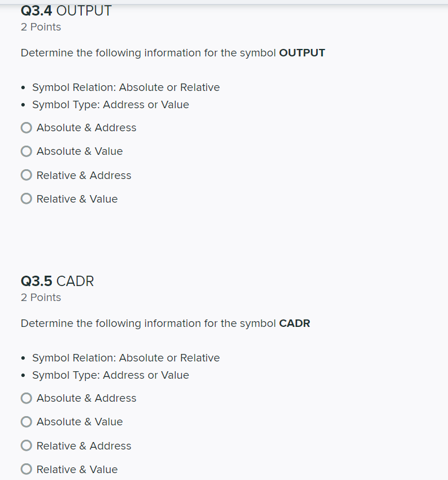Click Symbol Relation bullet in Q3.4
The width and height of the screenshot is (448, 480).
tap(126, 87)
